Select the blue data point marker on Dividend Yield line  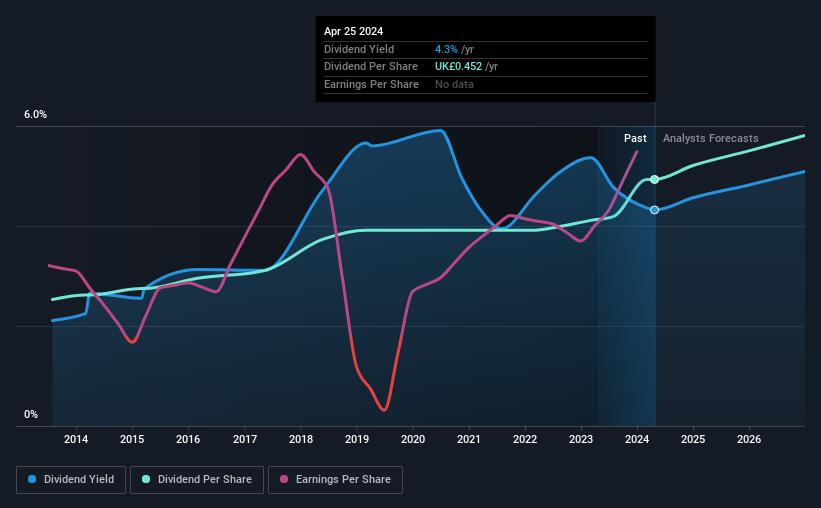(654, 210)
